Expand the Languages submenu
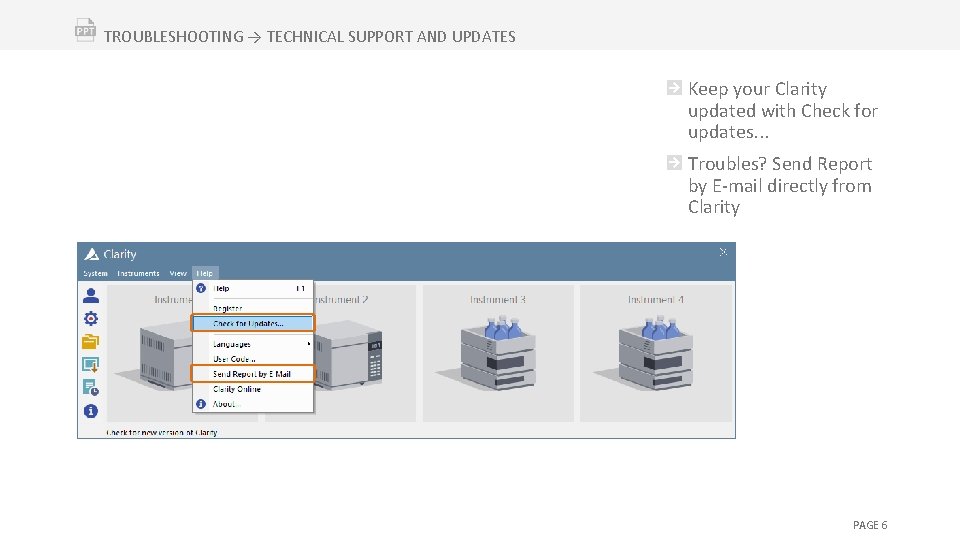960x540 pixels. (x=253, y=344)
